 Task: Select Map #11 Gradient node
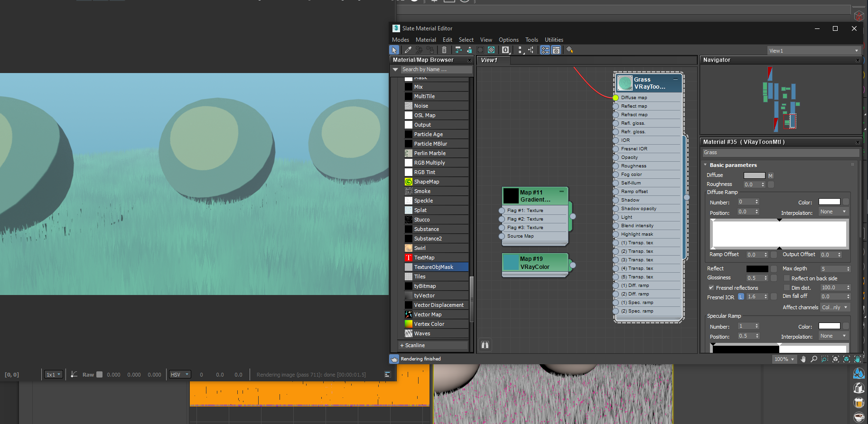[x=535, y=196]
